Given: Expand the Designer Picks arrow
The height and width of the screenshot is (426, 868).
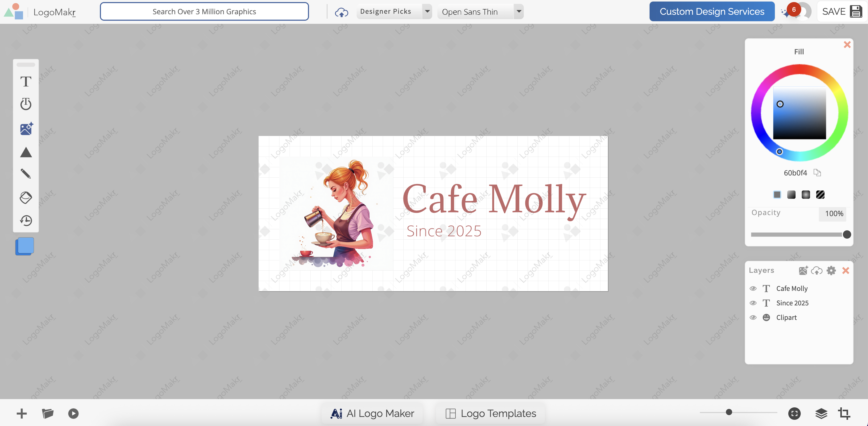Looking at the screenshot, I should [427, 11].
